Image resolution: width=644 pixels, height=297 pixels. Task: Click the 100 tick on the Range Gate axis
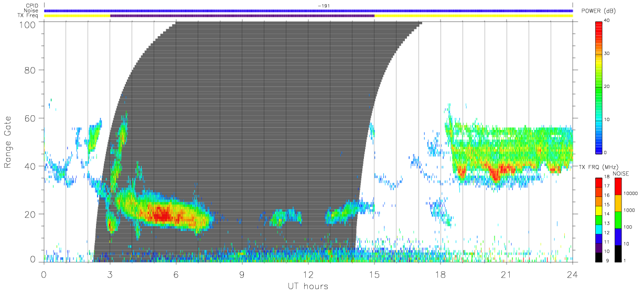pyautogui.click(x=28, y=25)
